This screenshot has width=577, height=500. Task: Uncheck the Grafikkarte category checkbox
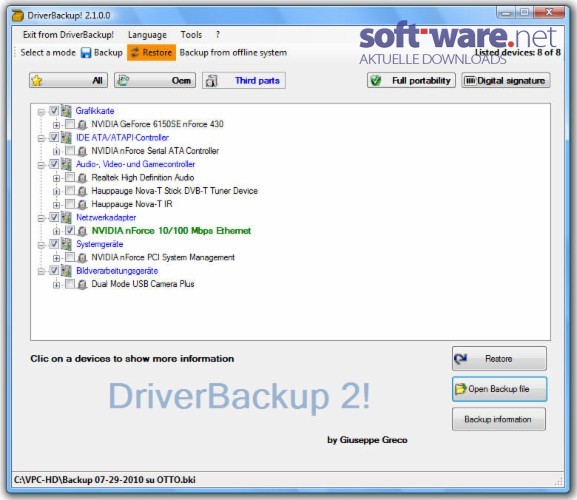(54, 110)
